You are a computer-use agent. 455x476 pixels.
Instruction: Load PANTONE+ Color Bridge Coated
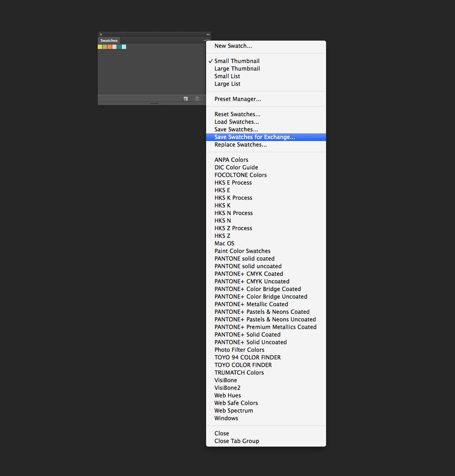[x=266, y=289]
